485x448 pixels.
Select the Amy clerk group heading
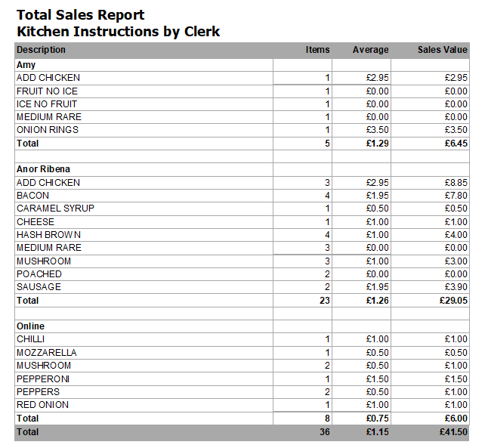point(26,65)
